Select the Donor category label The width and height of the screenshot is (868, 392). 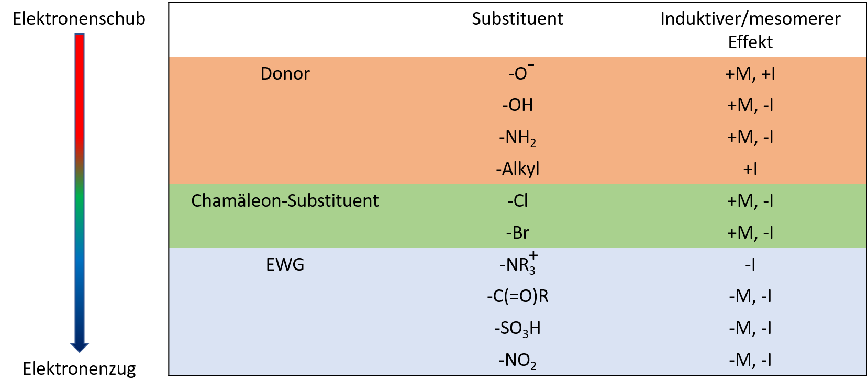285,74
